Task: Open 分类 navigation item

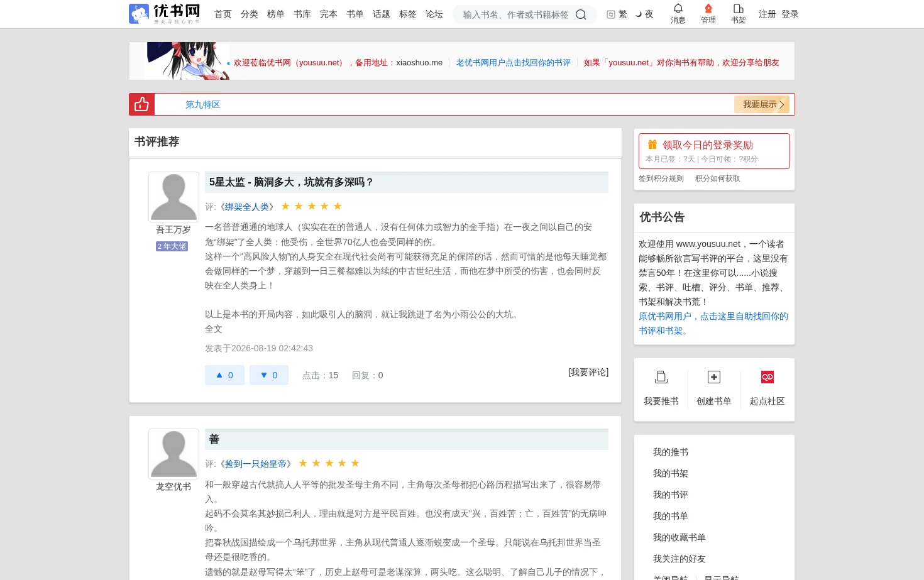Action: pos(250,14)
